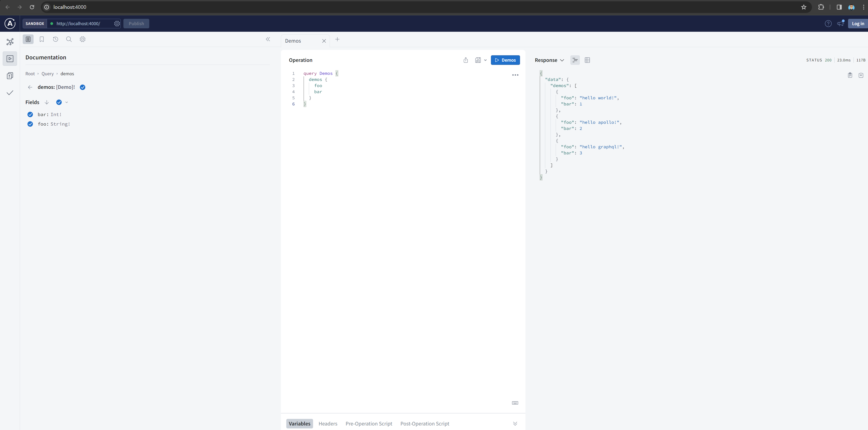The image size is (868, 430).
Task: Open the bookmarks panel
Action: tap(42, 39)
